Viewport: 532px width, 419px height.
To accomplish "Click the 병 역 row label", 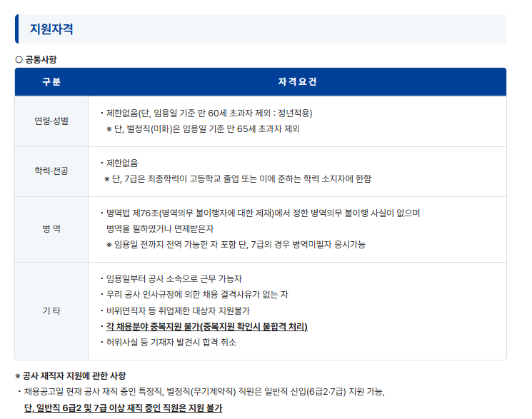I will pyautogui.click(x=51, y=229).
